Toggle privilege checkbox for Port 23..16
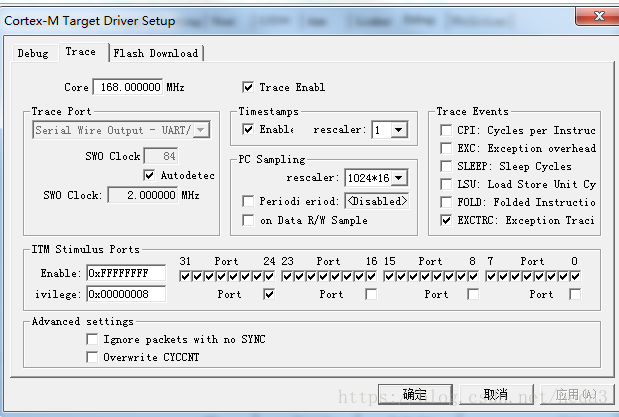 pos(371,294)
